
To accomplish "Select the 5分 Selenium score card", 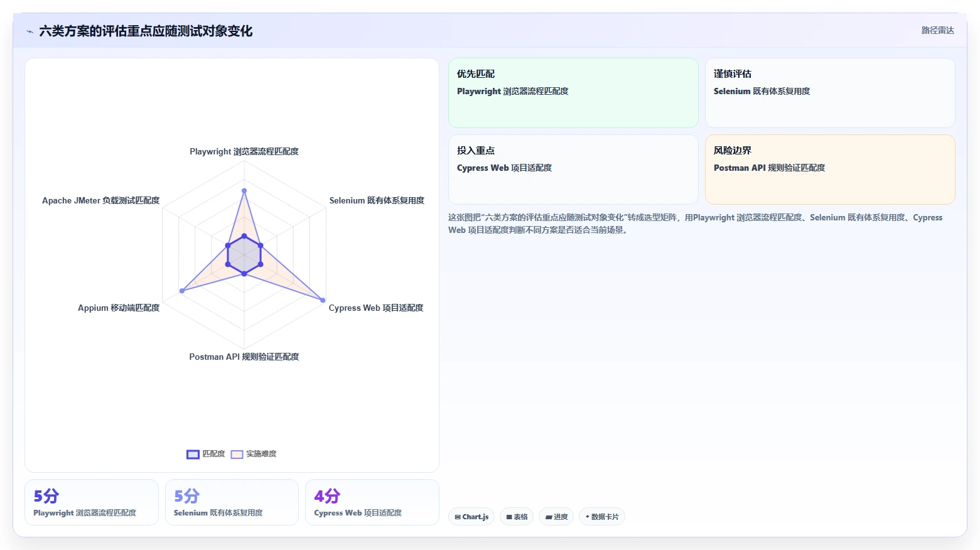I will pos(232,502).
